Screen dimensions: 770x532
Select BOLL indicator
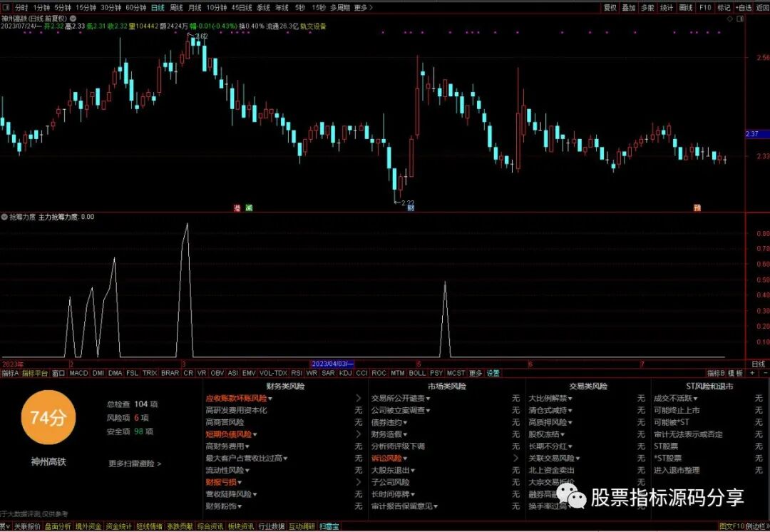417,374
